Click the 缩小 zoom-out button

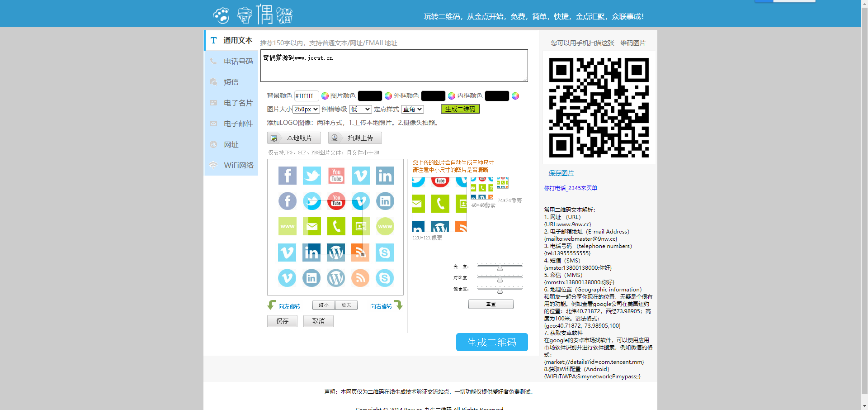[x=324, y=305]
